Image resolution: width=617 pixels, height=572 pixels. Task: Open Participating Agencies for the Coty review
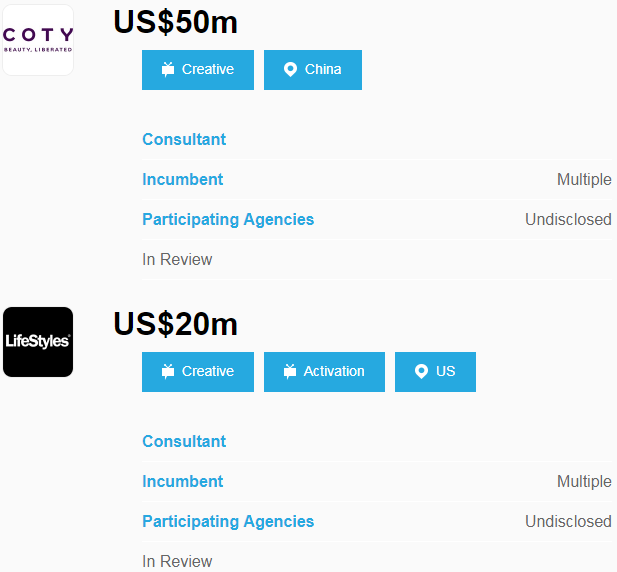tap(228, 220)
